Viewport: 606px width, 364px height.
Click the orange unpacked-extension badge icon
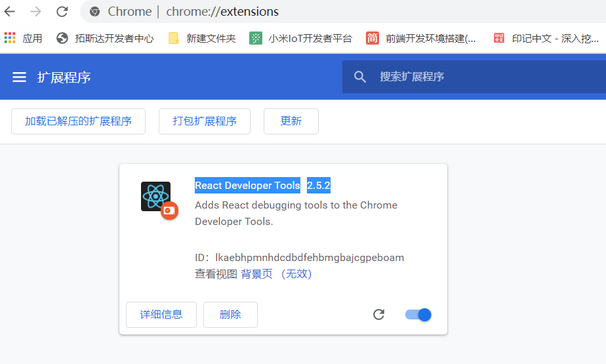point(169,211)
